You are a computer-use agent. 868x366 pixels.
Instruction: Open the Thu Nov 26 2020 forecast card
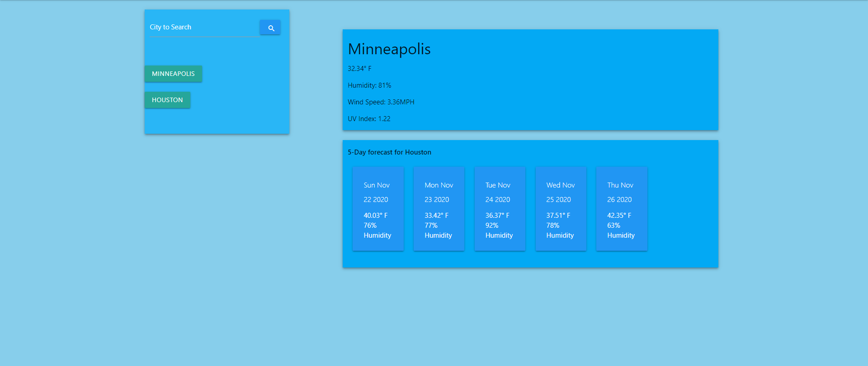622,209
